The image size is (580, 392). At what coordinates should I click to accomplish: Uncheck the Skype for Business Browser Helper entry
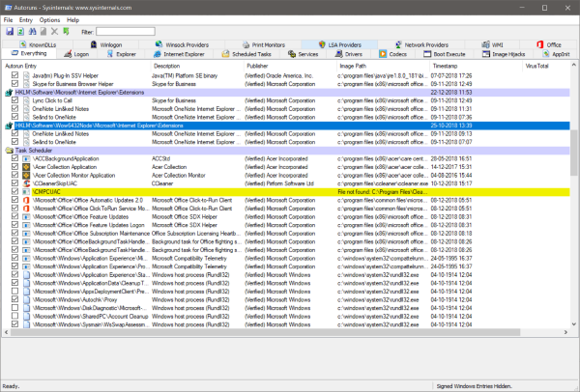point(14,84)
